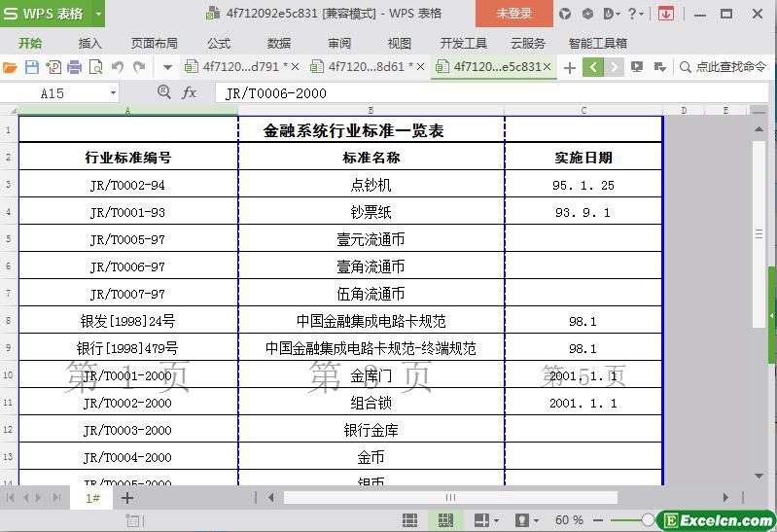Open print preview icon
The height and width of the screenshot is (532, 777).
[x=95, y=67]
